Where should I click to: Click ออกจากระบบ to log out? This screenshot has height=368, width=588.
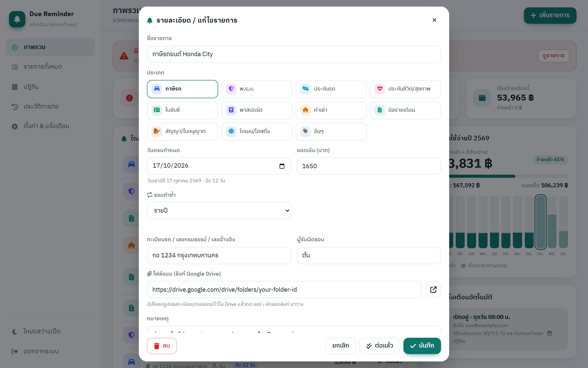coord(50,351)
